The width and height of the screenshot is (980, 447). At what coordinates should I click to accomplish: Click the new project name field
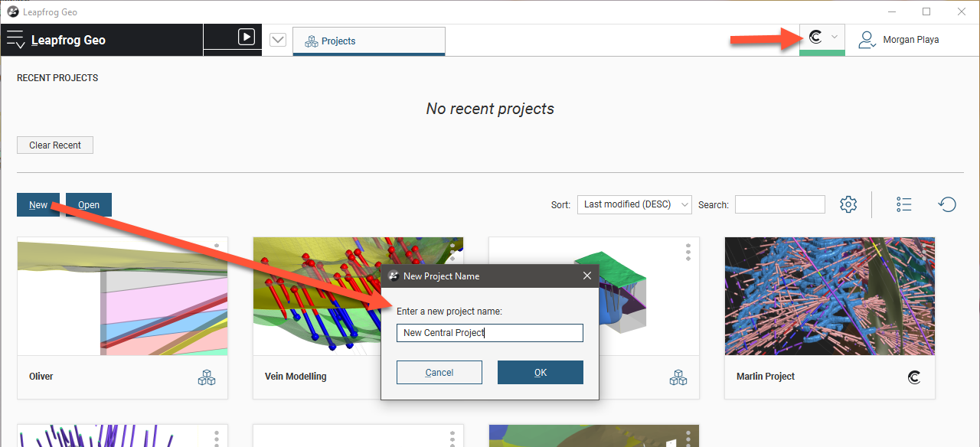tap(490, 333)
